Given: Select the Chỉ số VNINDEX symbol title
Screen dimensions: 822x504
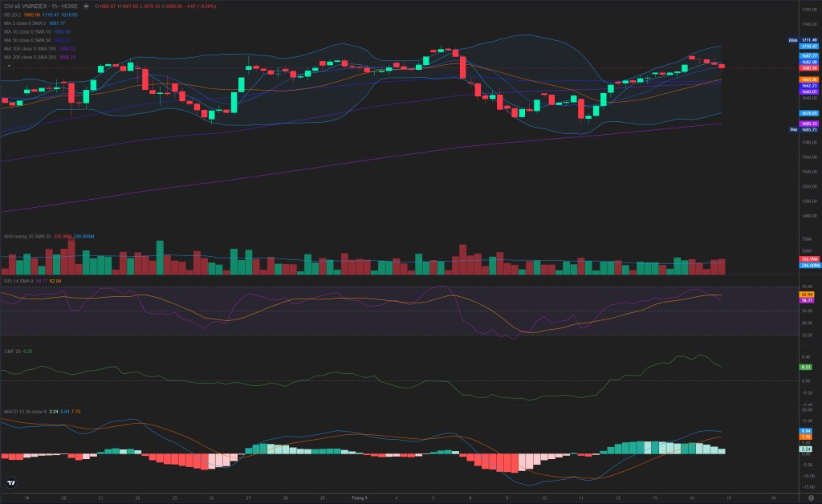Looking at the screenshot, I should coord(41,6).
